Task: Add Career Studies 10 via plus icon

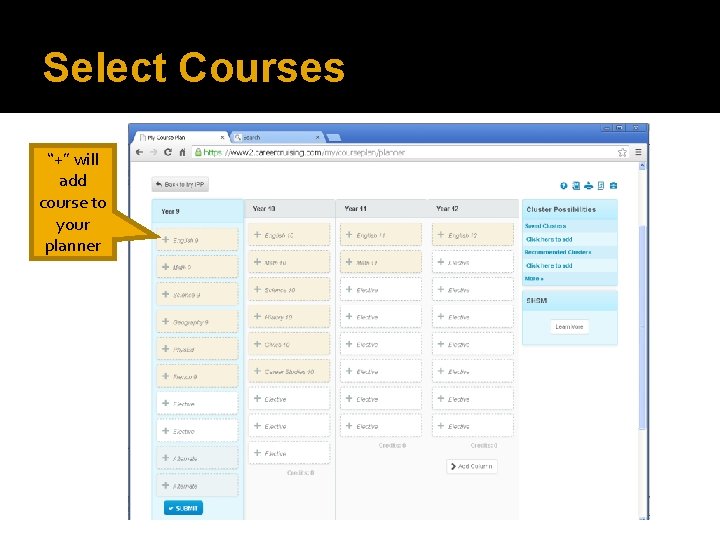Action: coord(257,371)
